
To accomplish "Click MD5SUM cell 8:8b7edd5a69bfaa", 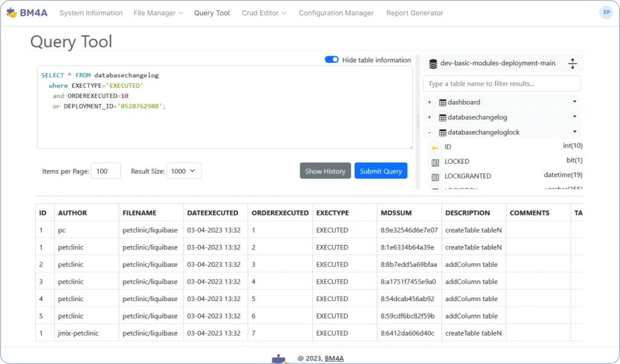I will 409,264.
